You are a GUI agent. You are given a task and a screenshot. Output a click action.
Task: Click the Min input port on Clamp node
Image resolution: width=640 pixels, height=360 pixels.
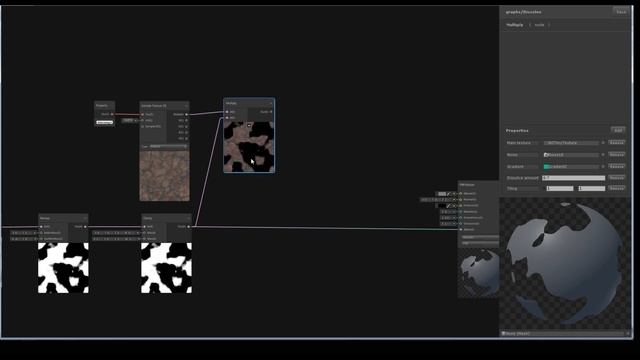click(x=144, y=233)
